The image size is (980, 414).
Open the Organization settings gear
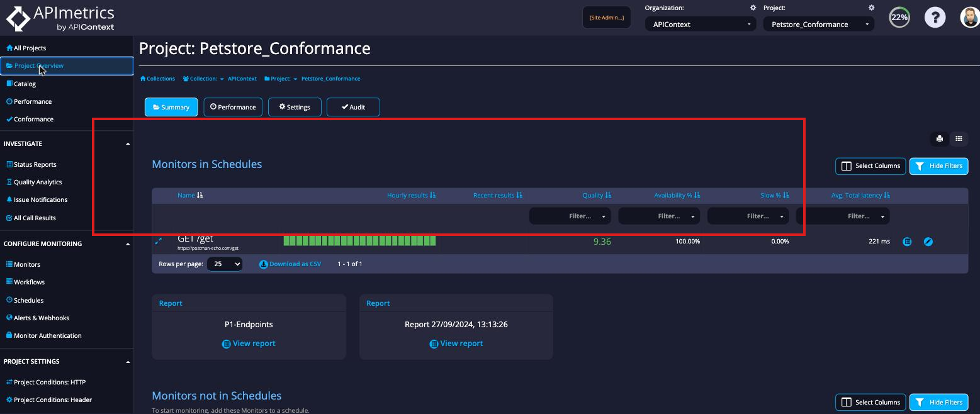click(753, 8)
